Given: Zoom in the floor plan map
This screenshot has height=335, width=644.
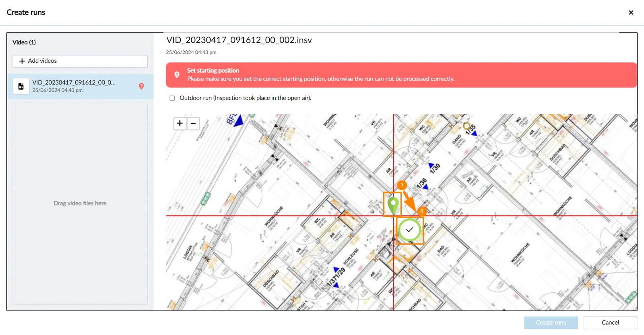Looking at the screenshot, I should click(x=180, y=123).
